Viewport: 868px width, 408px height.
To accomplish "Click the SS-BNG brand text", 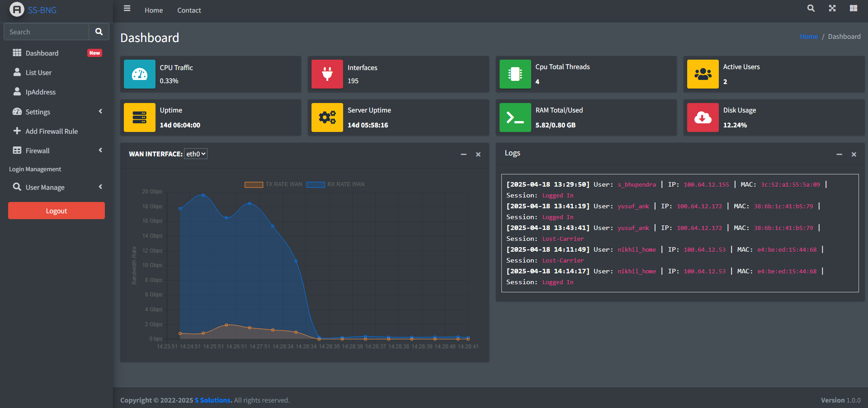I will click(x=42, y=10).
